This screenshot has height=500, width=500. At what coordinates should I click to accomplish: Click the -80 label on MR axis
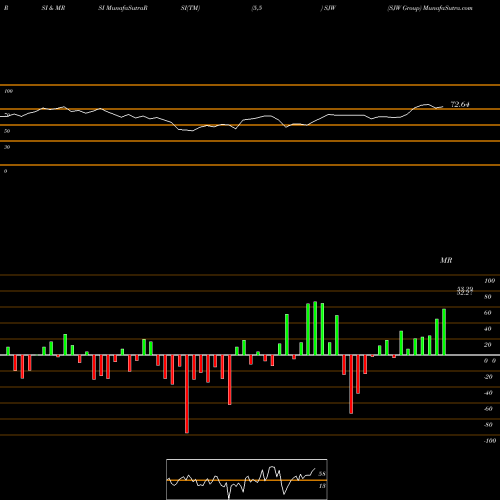tap(488, 425)
